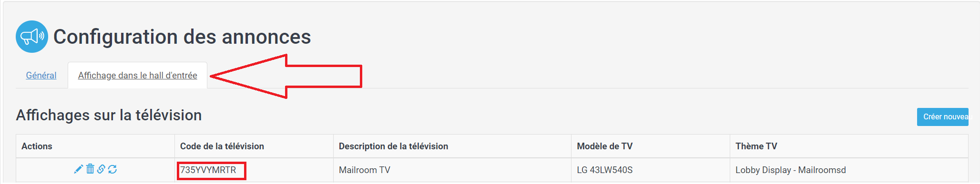This screenshot has height=184, width=980.
Task: Click the Affichages sur la télévision heading
Action: pyautogui.click(x=109, y=115)
